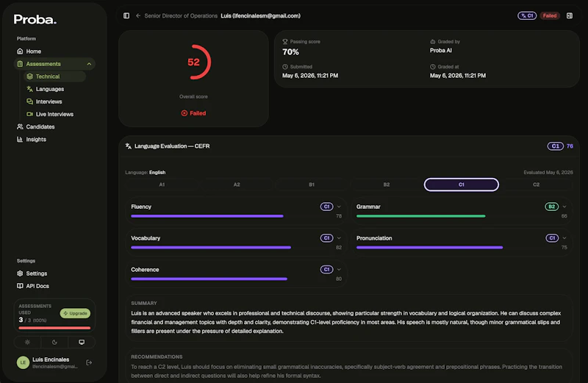Screen dimensions: 588x383
Task: Open Interviews section
Action: tap(54, 101)
